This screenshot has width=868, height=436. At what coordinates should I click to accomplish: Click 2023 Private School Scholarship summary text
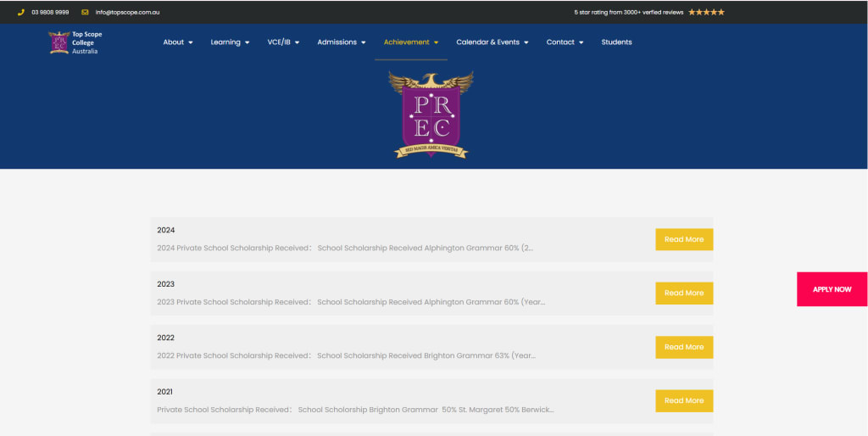point(351,302)
